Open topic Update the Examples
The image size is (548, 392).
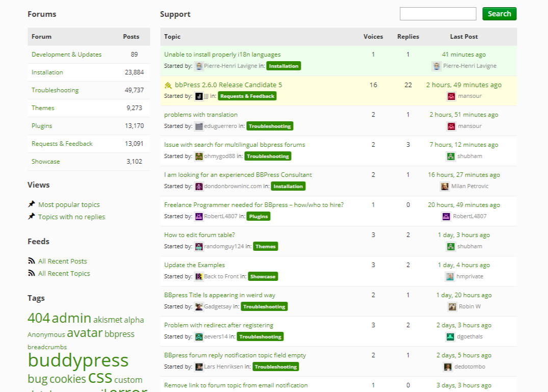pos(194,265)
